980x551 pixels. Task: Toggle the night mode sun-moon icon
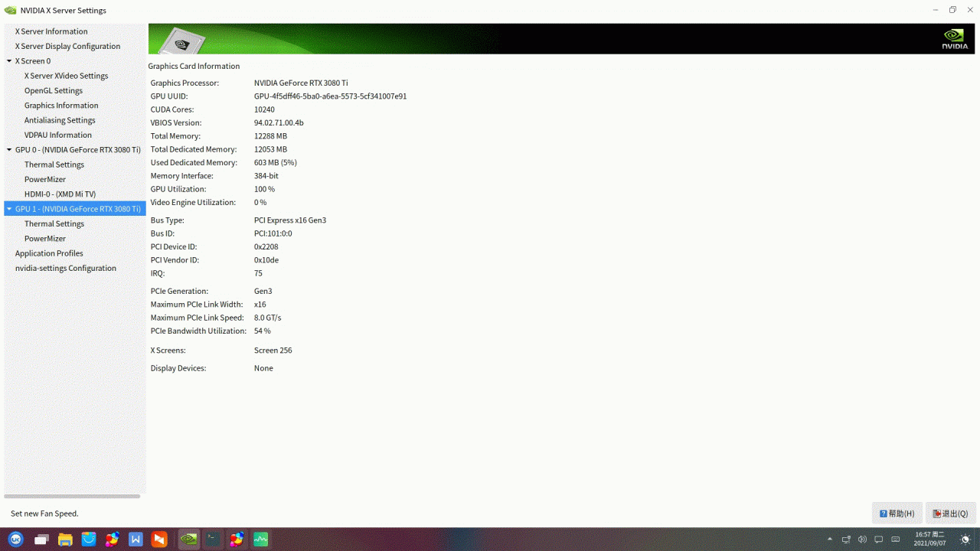pyautogui.click(x=965, y=540)
